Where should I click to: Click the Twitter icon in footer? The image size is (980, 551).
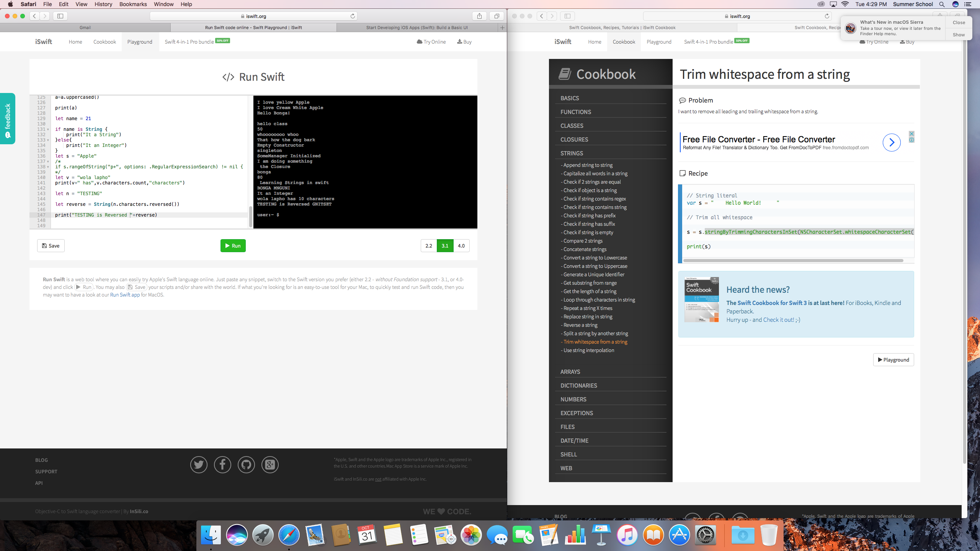(x=199, y=465)
